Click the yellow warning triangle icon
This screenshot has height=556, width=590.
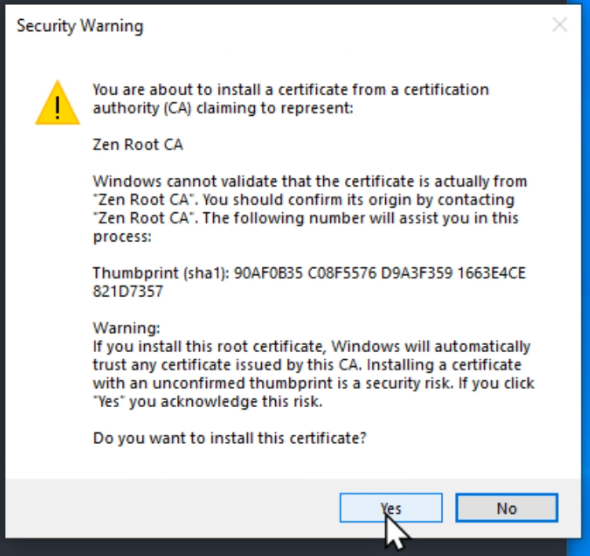(58, 103)
